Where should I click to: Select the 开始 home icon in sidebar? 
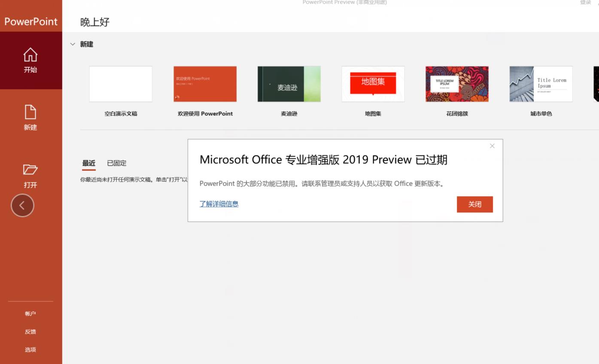pyautogui.click(x=30, y=60)
